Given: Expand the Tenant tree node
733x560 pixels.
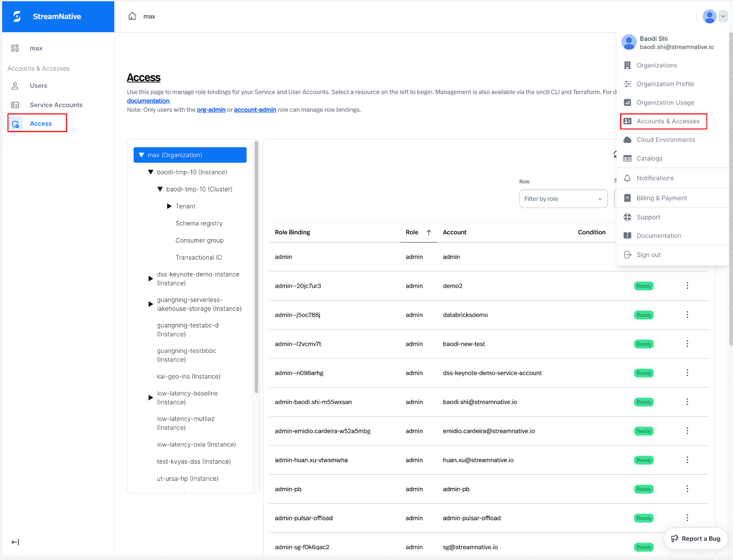Looking at the screenshot, I should coord(170,206).
